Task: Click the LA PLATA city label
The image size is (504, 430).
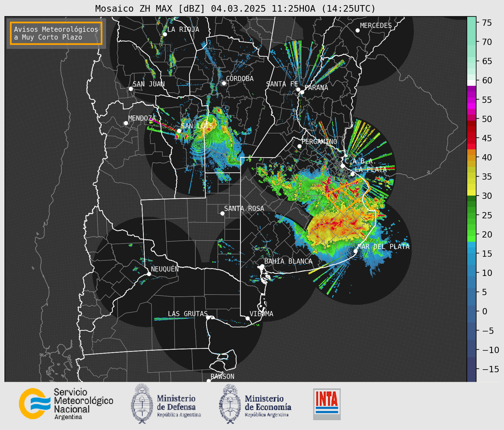Action: click(371, 169)
